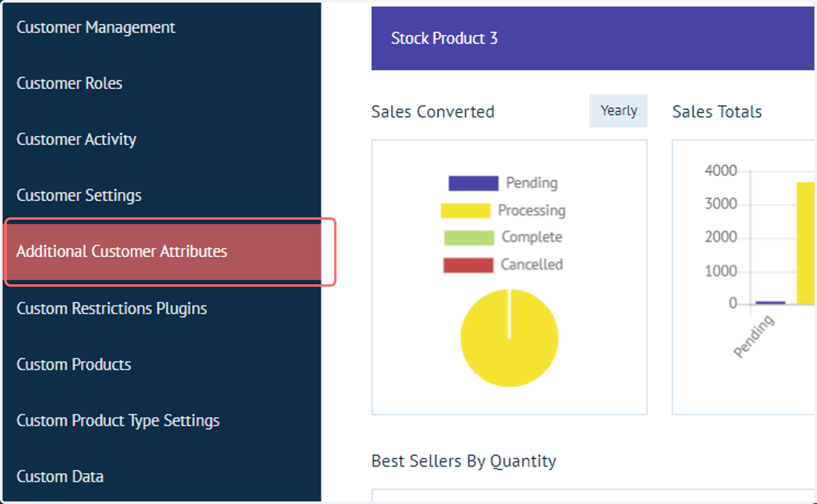The image size is (817, 504).
Task: Toggle the Processing legend swatch
Action: pos(466,210)
